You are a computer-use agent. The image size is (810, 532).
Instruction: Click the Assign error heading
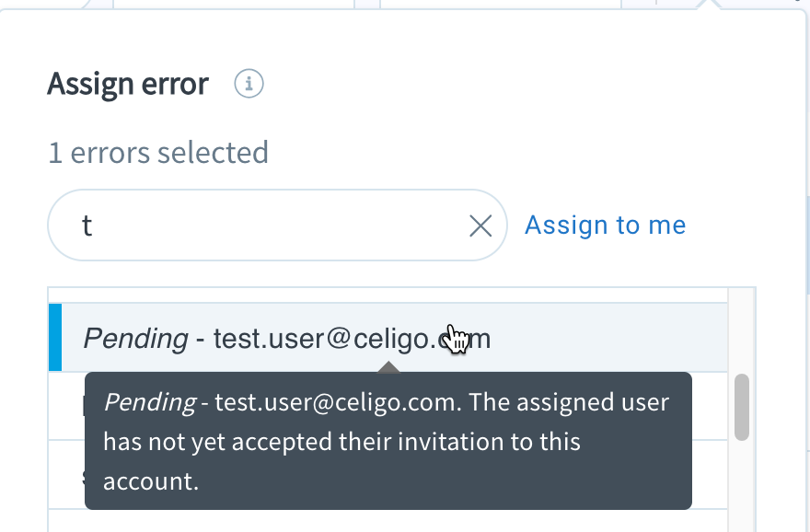[128, 84]
